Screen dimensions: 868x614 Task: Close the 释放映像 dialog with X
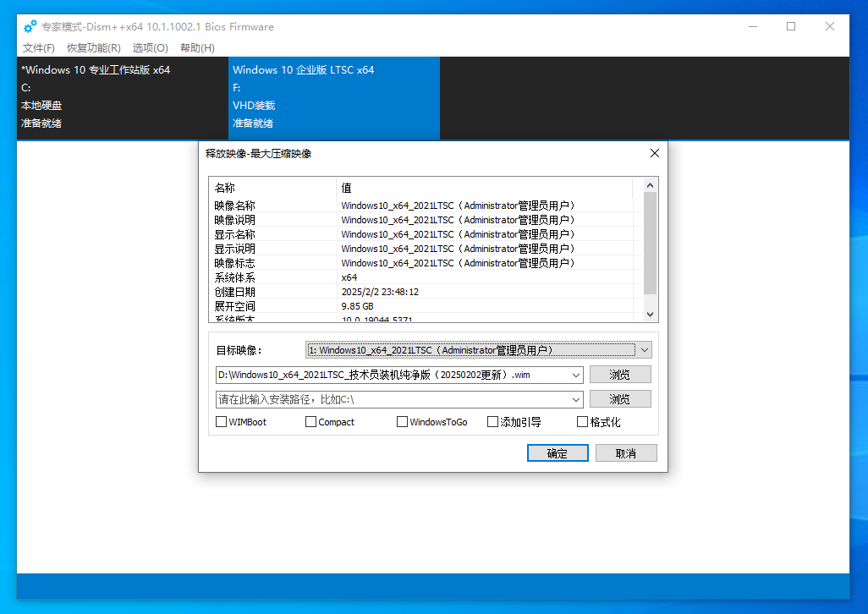point(654,153)
